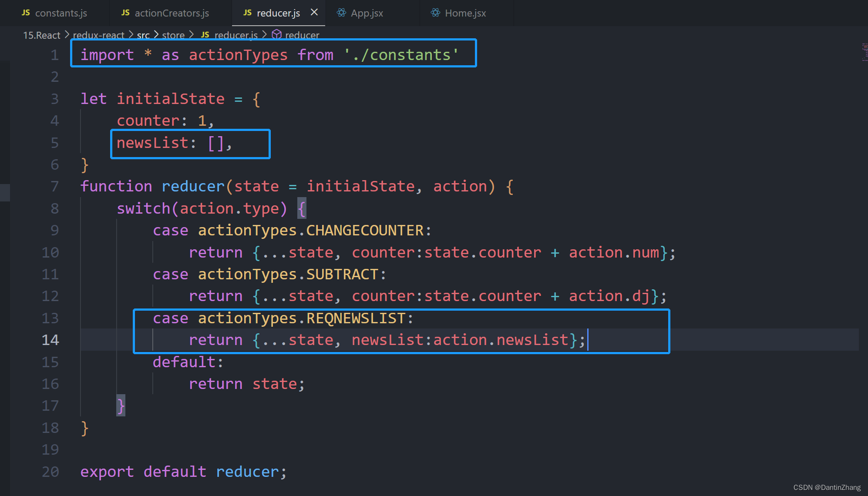Switch to the App.jsx tab
Viewport: 868px width, 496px height.
click(367, 13)
